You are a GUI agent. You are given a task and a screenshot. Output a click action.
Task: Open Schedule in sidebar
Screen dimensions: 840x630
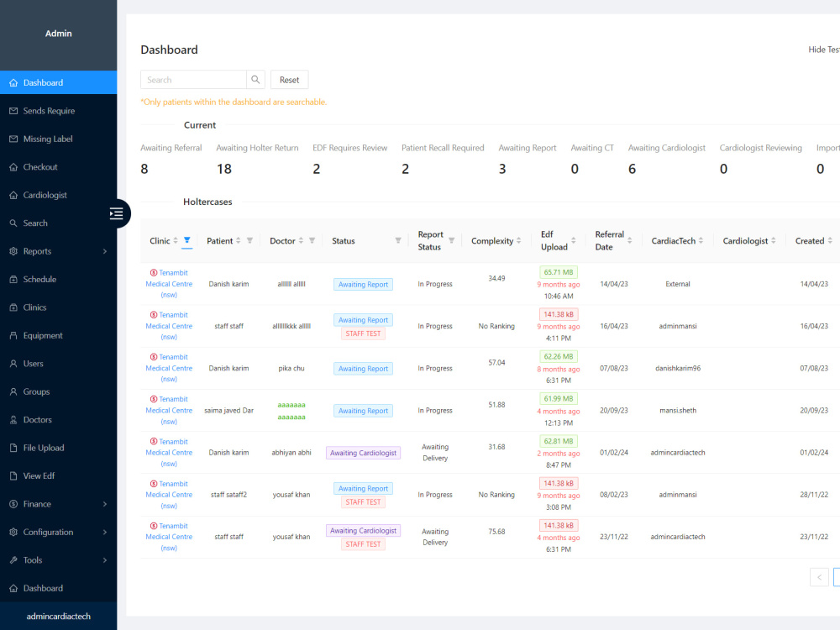59,279
